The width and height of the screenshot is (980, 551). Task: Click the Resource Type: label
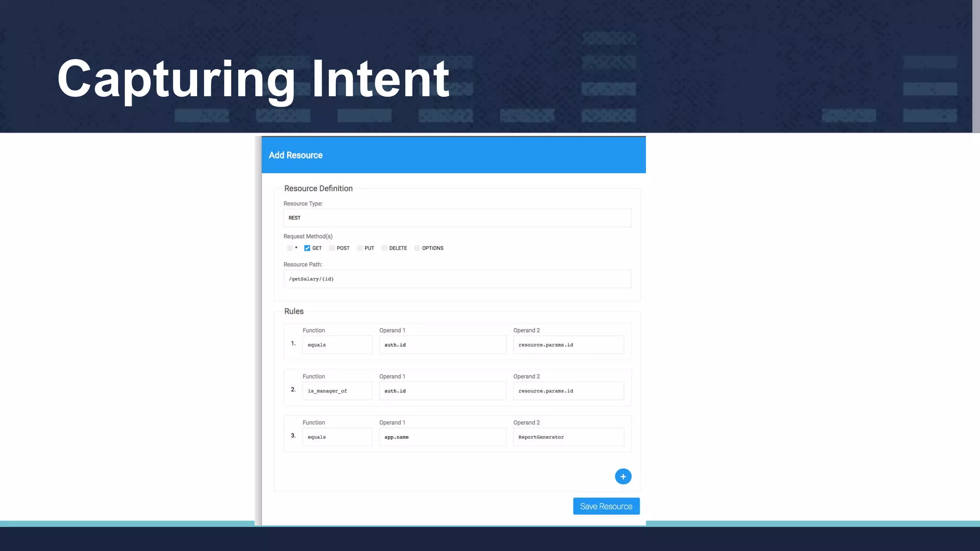[x=303, y=204]
